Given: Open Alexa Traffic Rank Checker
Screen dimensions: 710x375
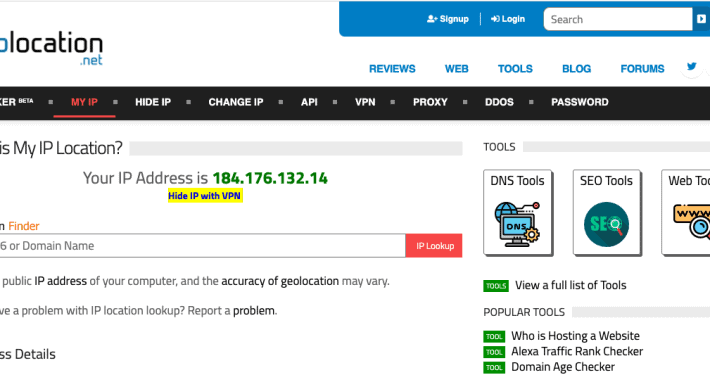Looking at the screenshot, I should 577,351.
